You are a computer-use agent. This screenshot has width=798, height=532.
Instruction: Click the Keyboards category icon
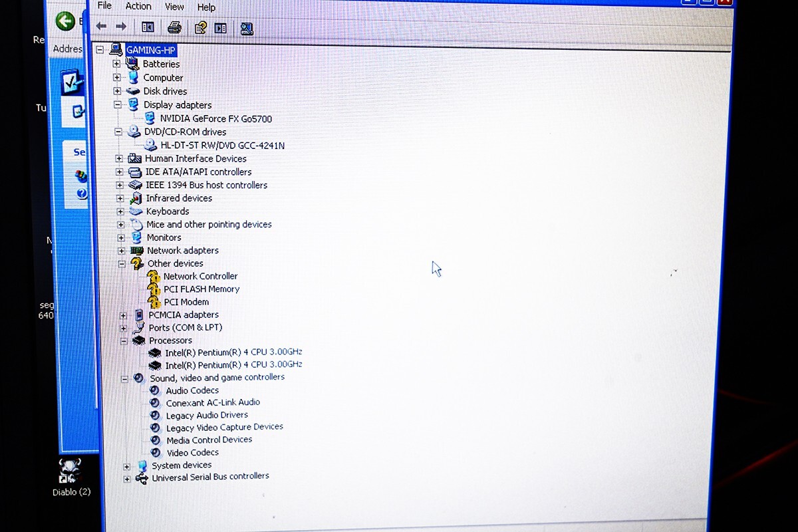pos(136,211)
